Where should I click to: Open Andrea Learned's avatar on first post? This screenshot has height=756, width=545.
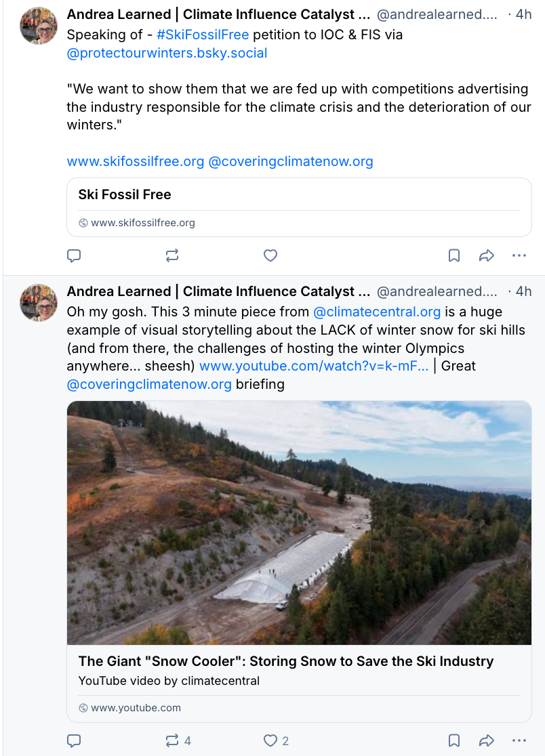click(39, 26)
